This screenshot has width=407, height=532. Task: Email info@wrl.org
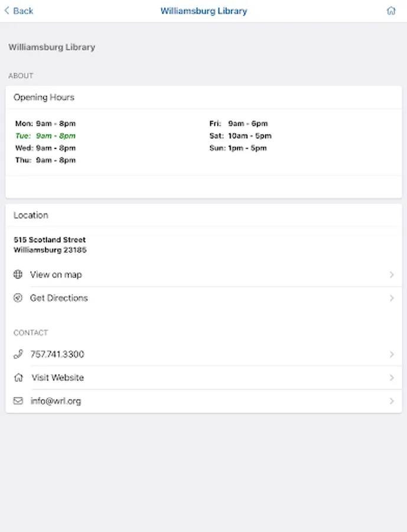click(56, 401)
